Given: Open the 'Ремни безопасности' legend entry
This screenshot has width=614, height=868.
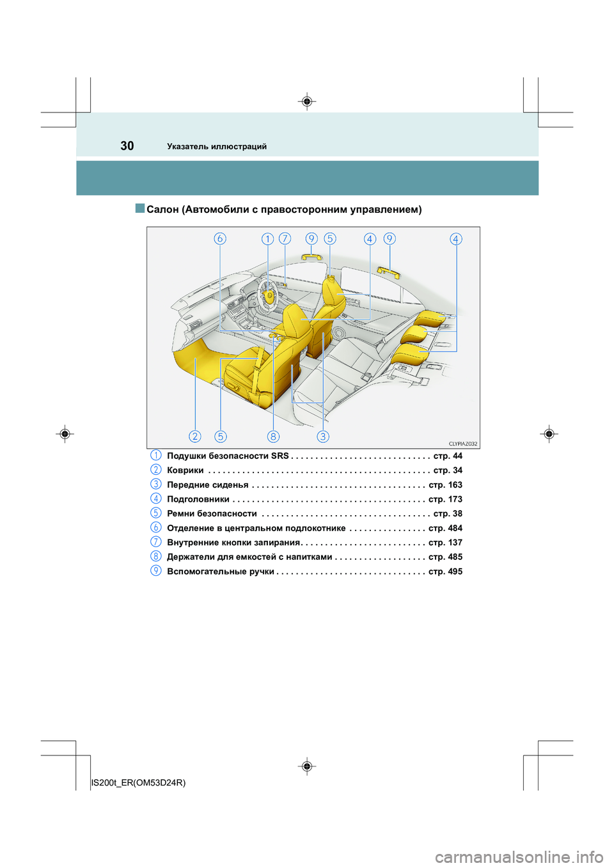Looking at the screenshot, I should click(212, 514).
